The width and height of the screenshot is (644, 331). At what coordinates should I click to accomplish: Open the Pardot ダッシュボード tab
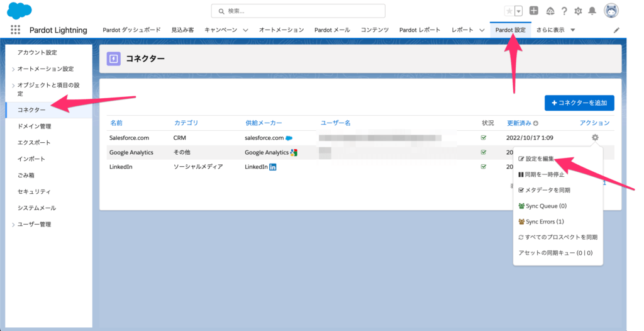tap(132, 30)
